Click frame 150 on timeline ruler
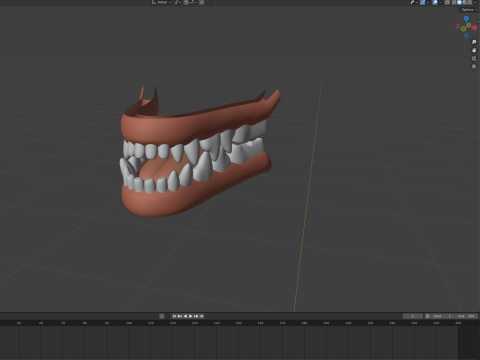Image resolution: width=480 pixels, height=360 pixels. click(238, 323)
